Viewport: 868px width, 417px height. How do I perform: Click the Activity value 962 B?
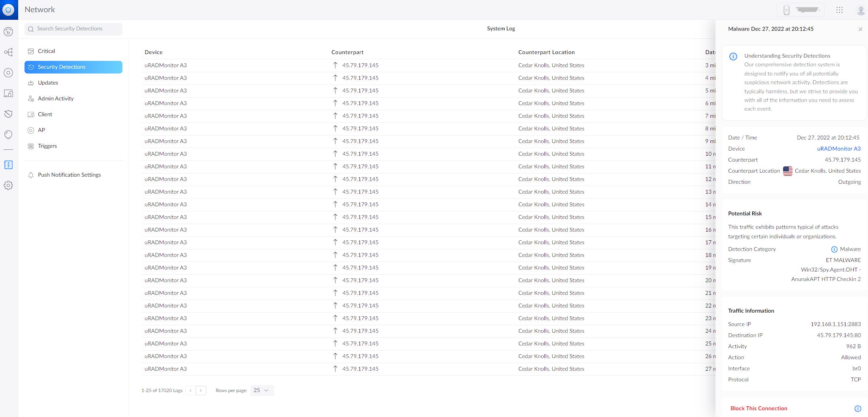click(853, 347)
